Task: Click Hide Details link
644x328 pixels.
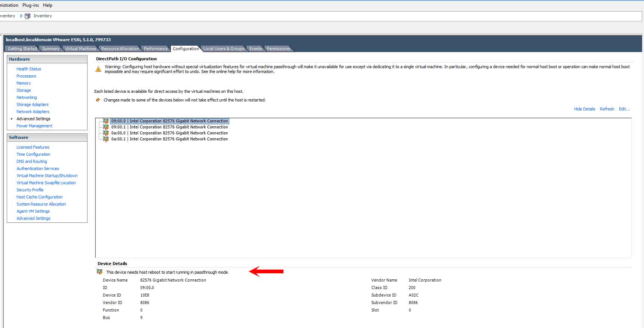Action: pos(585,109)
